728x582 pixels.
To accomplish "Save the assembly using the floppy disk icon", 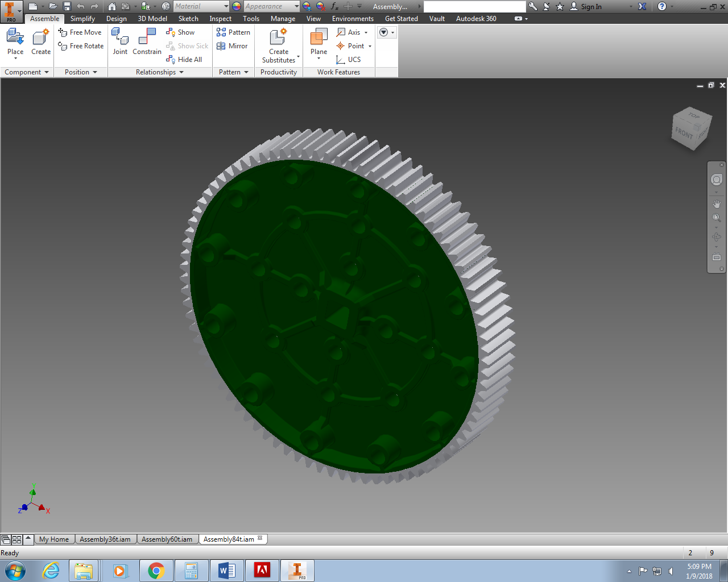I will (67, 6).
